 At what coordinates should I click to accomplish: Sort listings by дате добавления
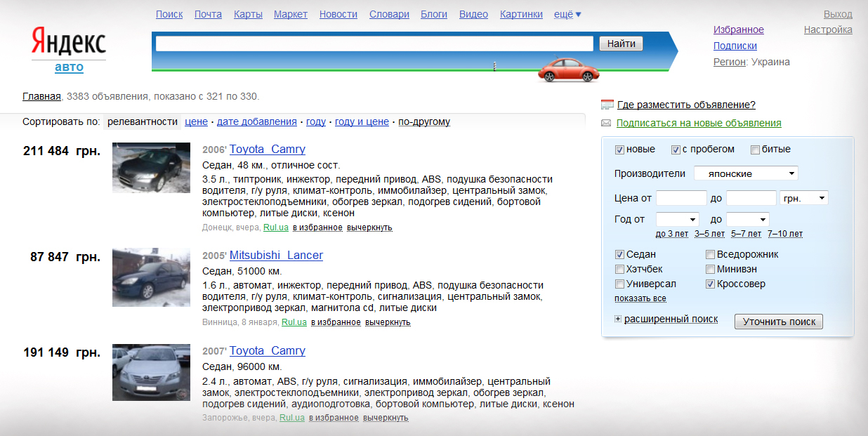[x=257, y=121]
